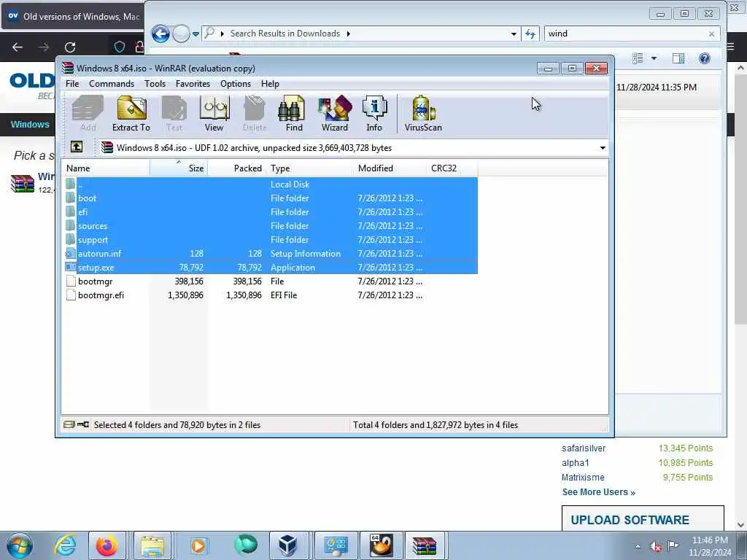Viewport: 747px width, 560px height.
Task: Select autorun.inf file
Action: click(271, 253)
